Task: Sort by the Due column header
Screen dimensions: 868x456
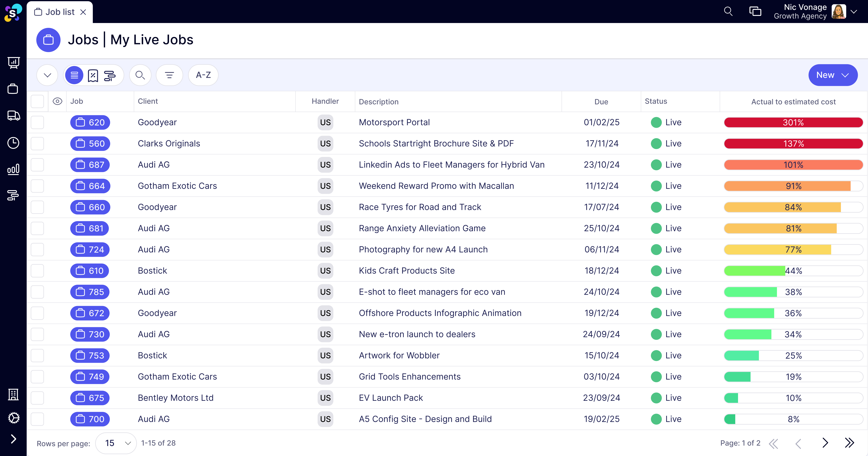Action: [601, 102]
